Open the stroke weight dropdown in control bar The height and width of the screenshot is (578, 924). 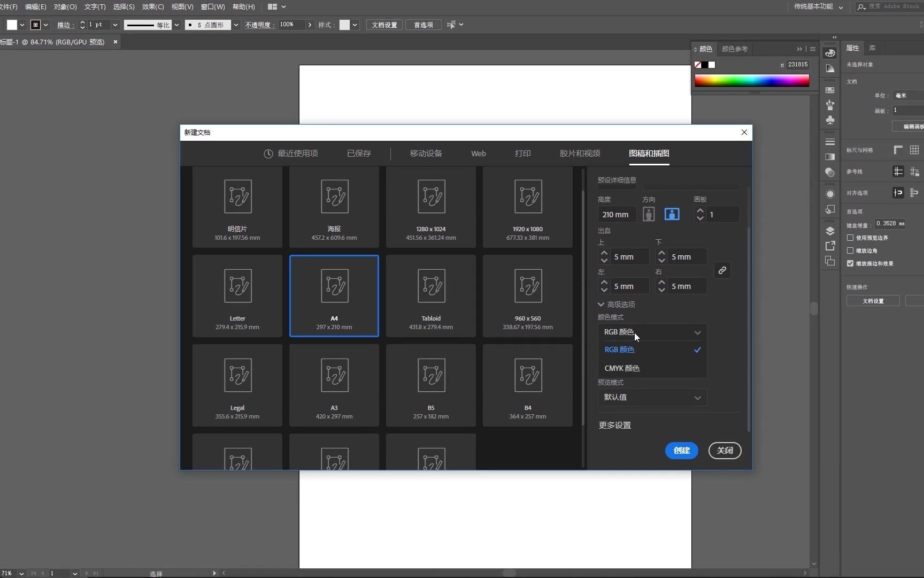pos(115,25)
